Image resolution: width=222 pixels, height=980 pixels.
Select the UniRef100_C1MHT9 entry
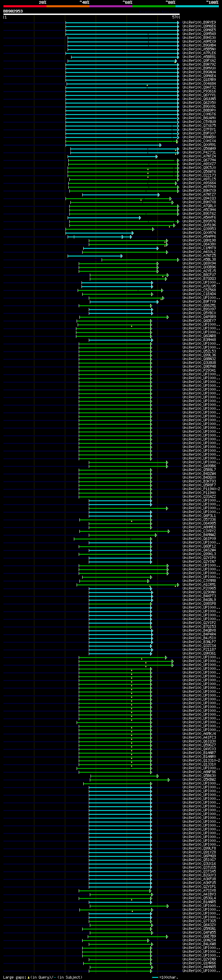click(199, 248)
